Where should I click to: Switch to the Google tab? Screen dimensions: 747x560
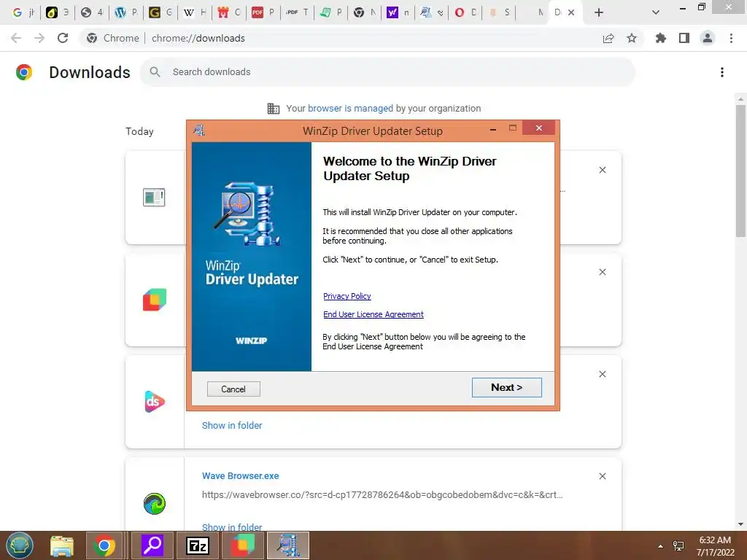coord(23,12)
